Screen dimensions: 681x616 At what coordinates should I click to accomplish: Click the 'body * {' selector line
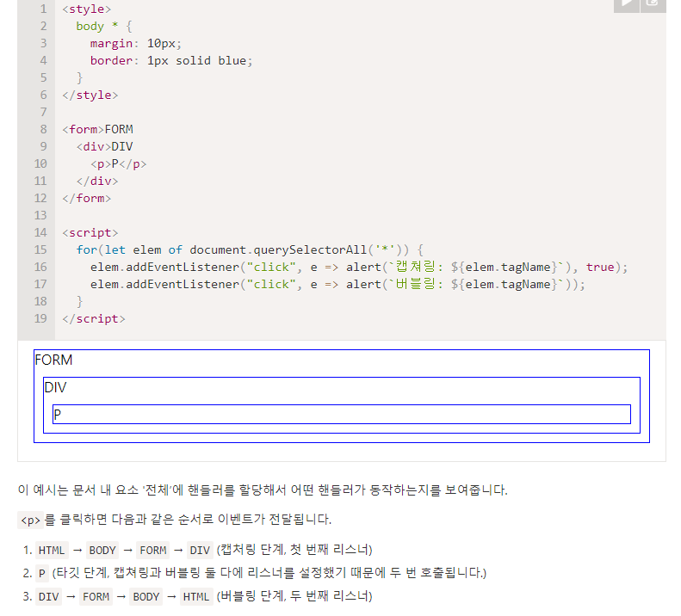(104, 27)
